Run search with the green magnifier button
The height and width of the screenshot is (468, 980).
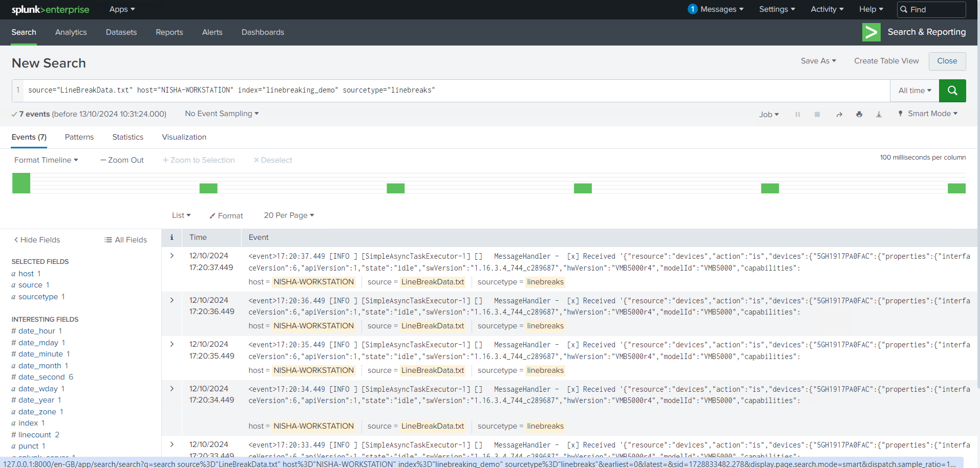pyautogui.click(x=952, y=91)
